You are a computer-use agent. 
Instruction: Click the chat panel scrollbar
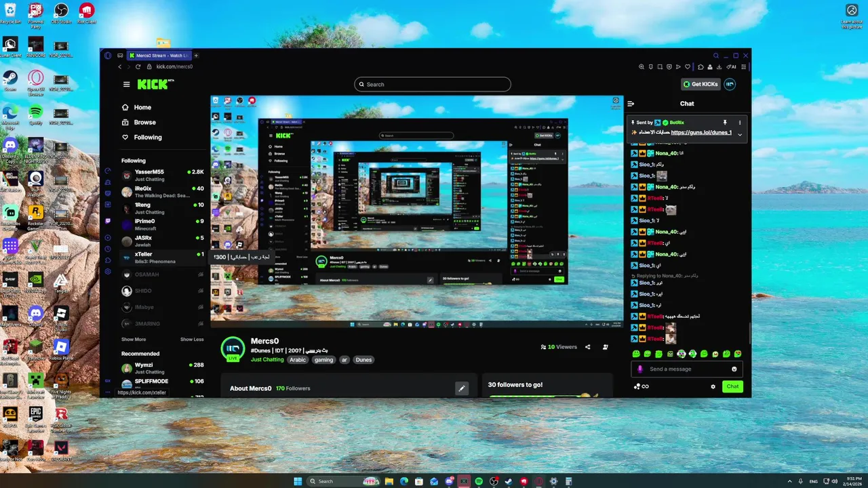[749, 333]
